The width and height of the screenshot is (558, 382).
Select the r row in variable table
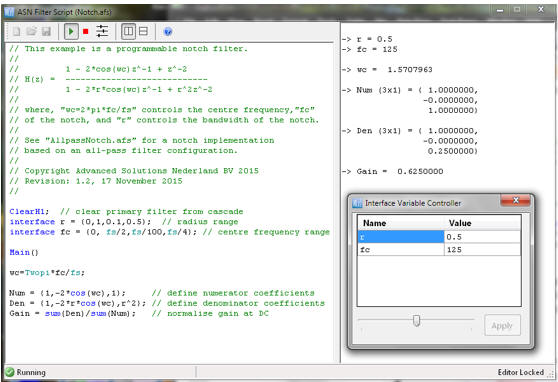click(439, 237)
